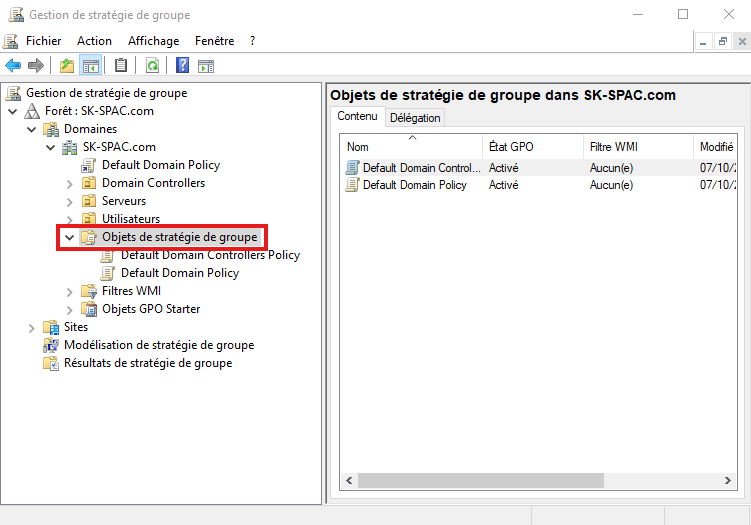Click the blue Back arrow in toolbar
This screenshot has height=525, width=751.
pos(13,66)
